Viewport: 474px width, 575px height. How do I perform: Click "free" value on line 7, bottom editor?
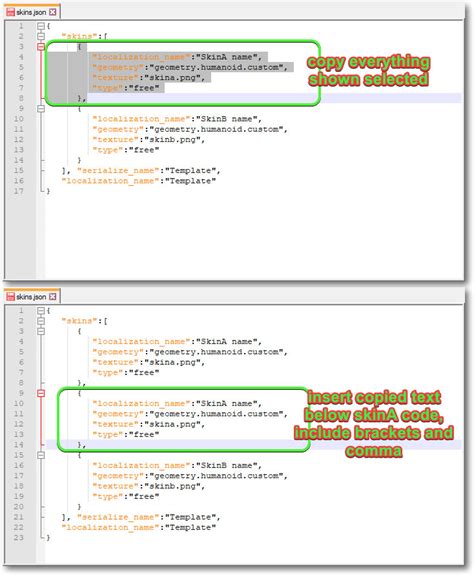144,373
